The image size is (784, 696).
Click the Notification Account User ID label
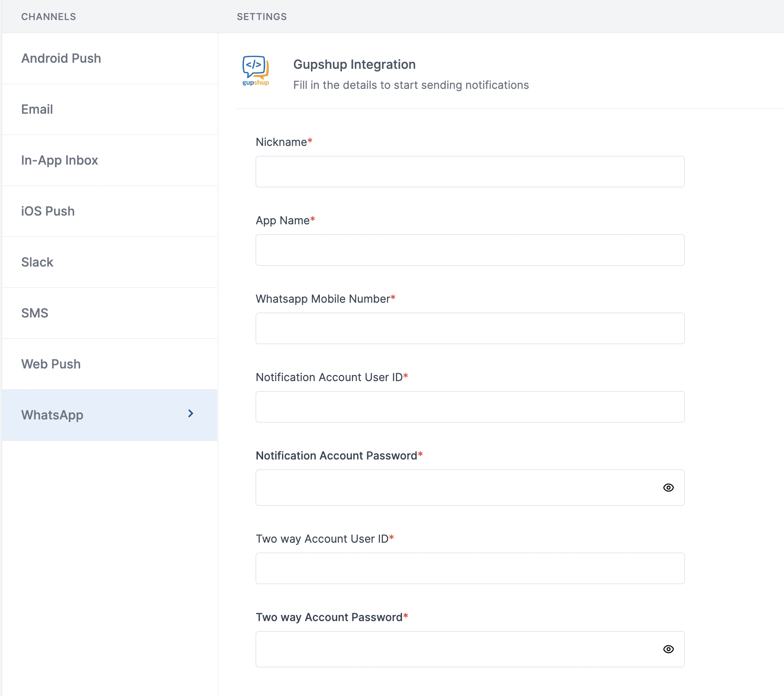(332, 377)
